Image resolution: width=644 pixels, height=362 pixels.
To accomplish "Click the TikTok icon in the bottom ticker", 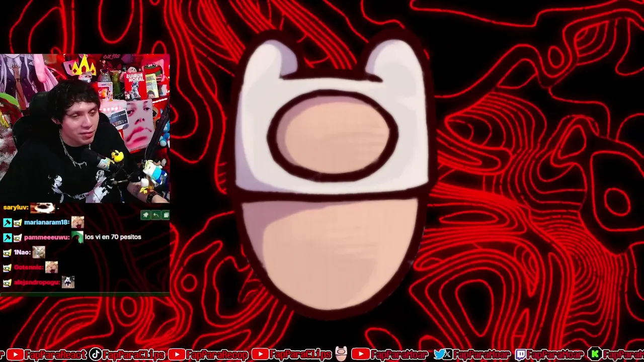I will click(x=95, y=354).
